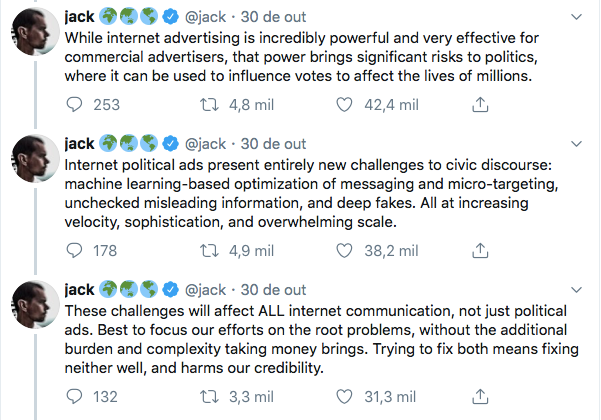The height and width of the screenshot is (420, 601).
Task: Open jack's profile from the first tweet's name
Action: point(79,17)
